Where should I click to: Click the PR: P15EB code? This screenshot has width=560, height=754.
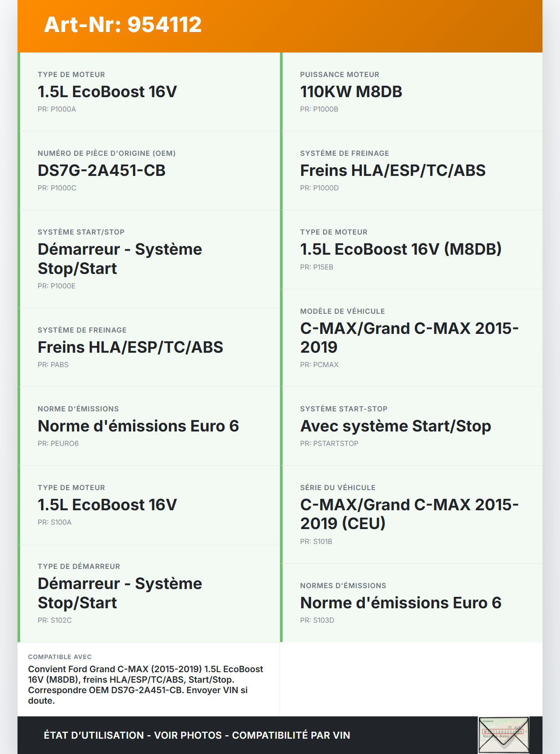(317, 267)
